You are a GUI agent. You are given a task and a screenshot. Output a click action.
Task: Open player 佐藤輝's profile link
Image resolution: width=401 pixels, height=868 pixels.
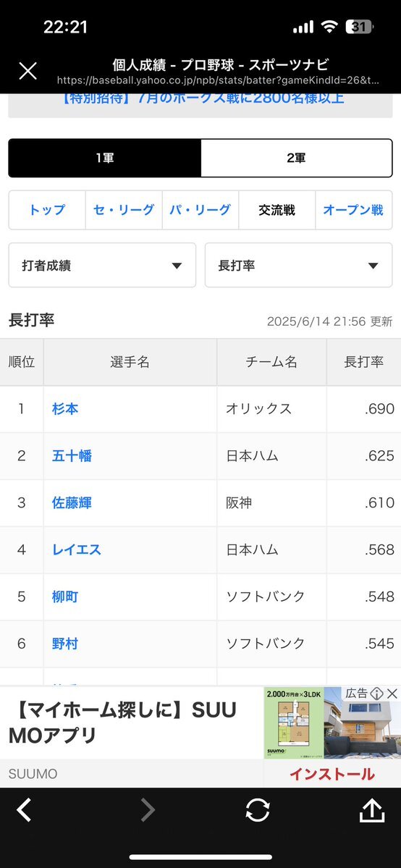pos(72,503)
